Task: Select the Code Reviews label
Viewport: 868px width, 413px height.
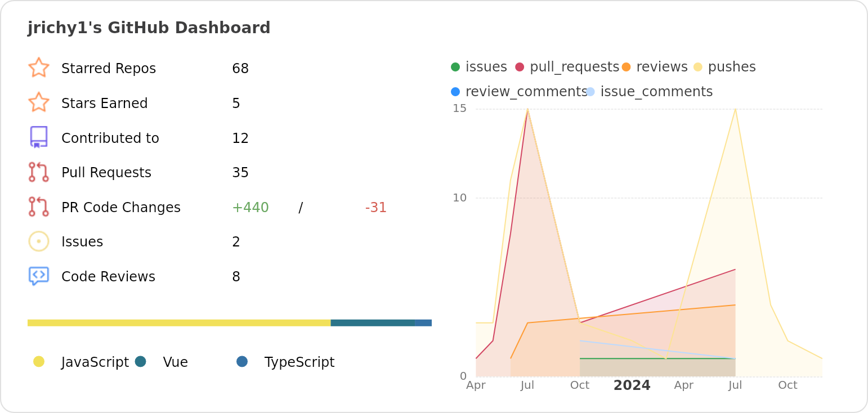Action: coord(108,277)
